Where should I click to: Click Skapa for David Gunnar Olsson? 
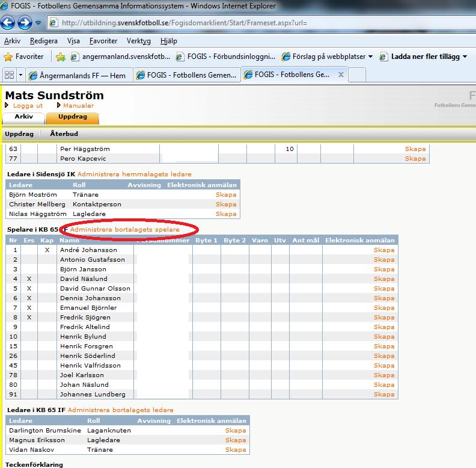384,288
